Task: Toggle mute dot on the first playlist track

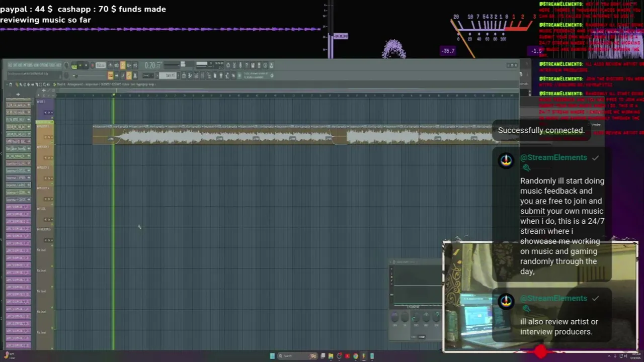Action: [x=52, y=118]
